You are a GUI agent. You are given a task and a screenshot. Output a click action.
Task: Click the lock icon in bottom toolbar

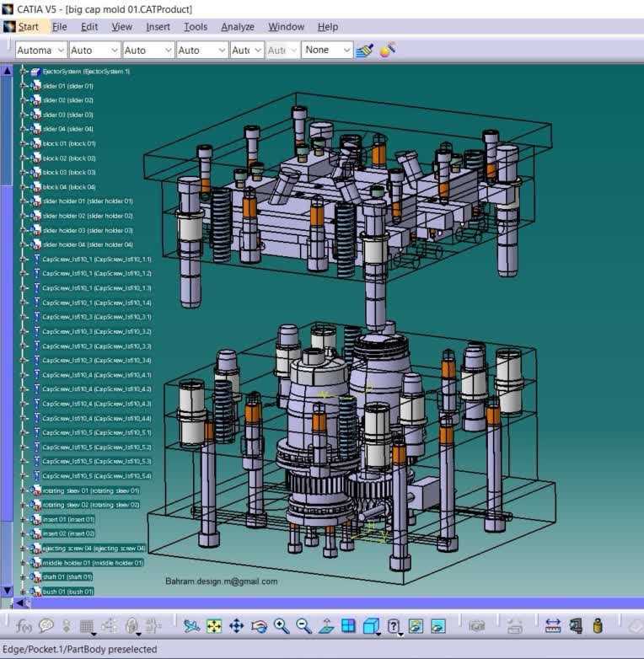point(131,626)
